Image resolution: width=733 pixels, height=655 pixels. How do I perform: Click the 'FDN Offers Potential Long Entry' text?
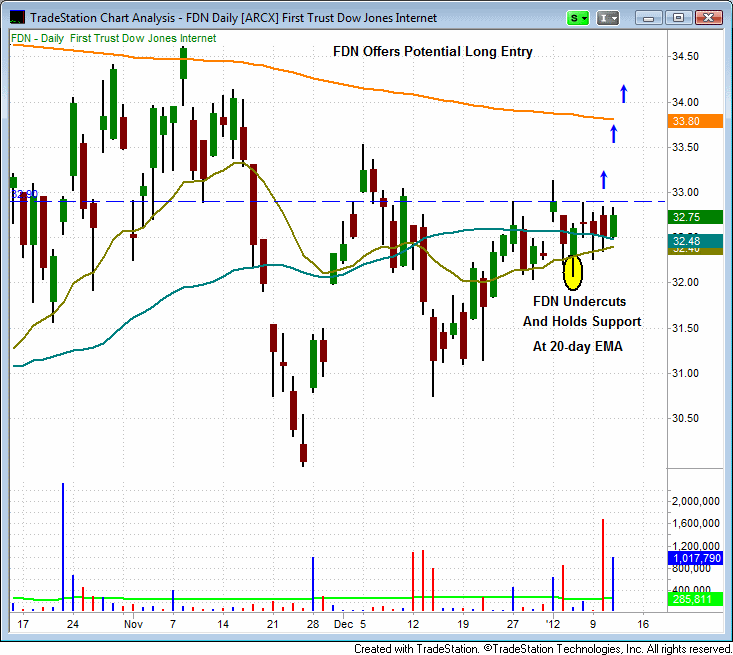[x=432, y=51]
